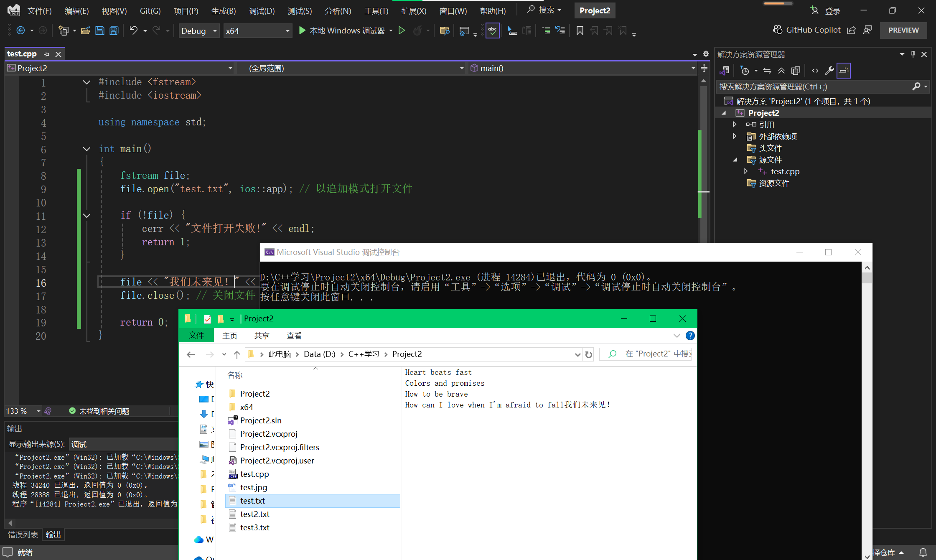
Task: Click the Save All toolbar icon
Action: click(114, 31)
